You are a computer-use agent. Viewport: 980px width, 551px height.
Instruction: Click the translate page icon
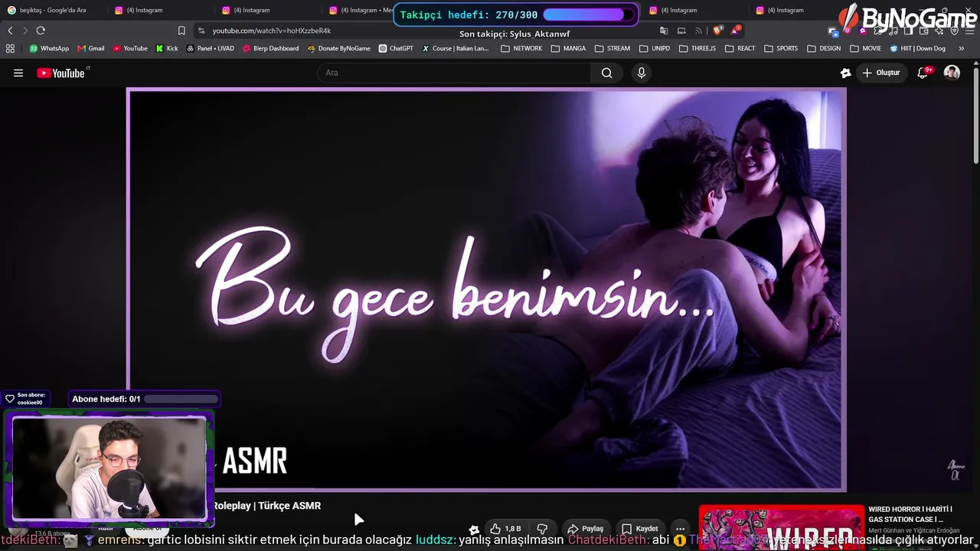pyautogui.click(x=664, y=31)
